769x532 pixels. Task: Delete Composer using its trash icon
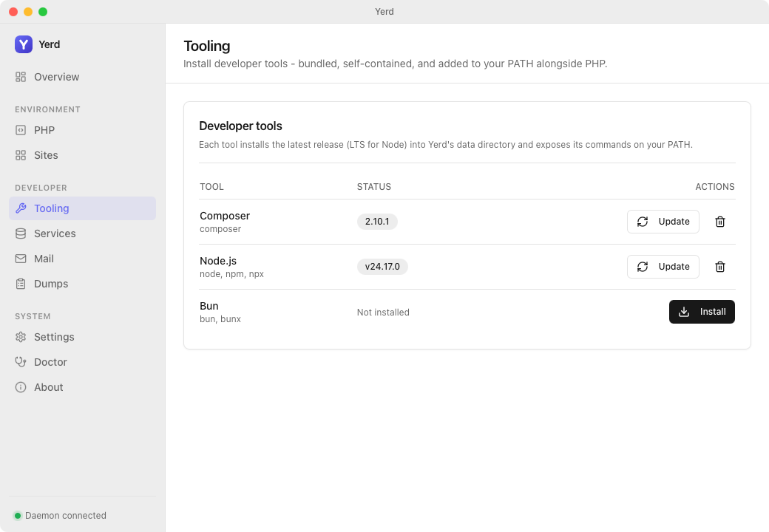pyautogui.click(x=720, y=222)
